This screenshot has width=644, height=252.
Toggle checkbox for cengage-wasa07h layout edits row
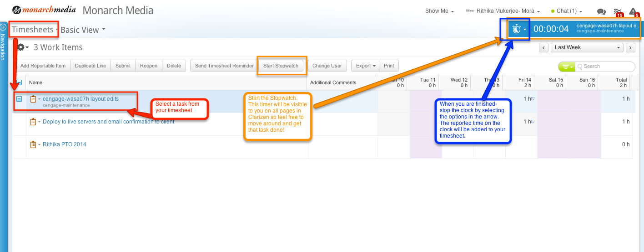pyautogui.click(x=19, y=99)
